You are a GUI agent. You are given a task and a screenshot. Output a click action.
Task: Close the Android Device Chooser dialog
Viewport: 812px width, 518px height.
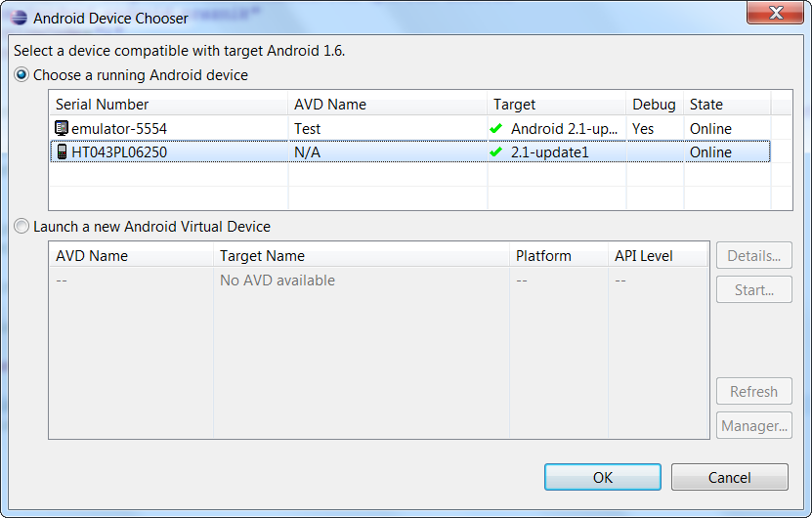click(x=777, y=14)
